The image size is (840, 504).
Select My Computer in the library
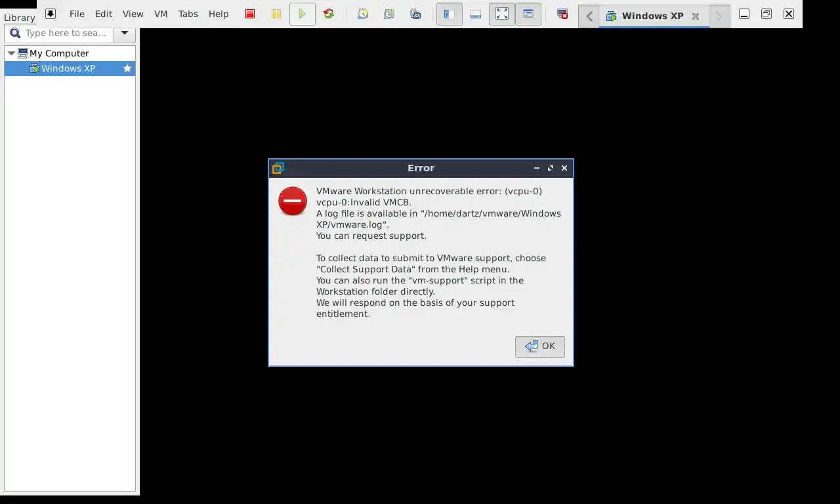(x=59, y=53)
